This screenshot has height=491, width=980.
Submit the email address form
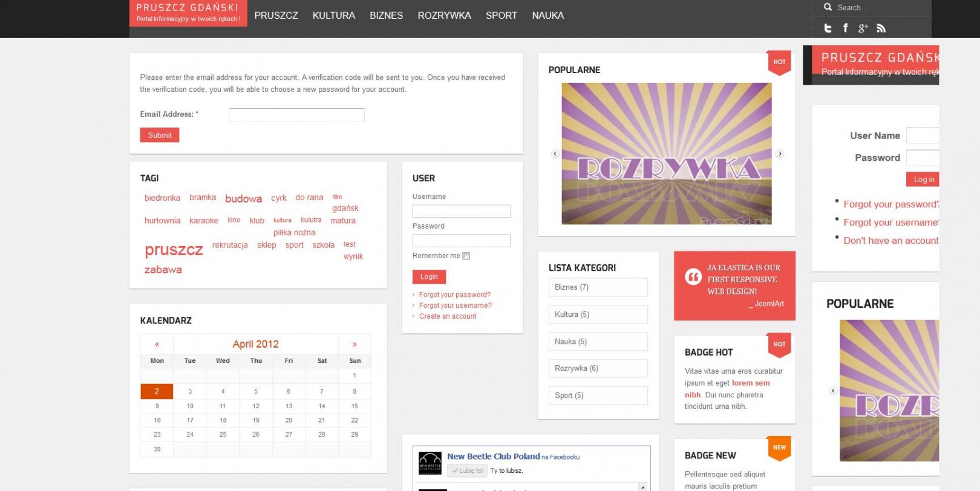tap(160, 135)
